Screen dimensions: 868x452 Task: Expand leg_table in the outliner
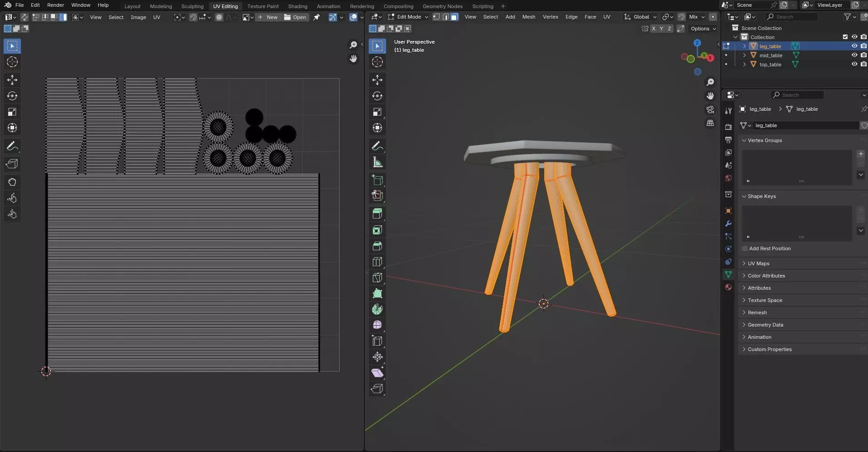(744, 46)
